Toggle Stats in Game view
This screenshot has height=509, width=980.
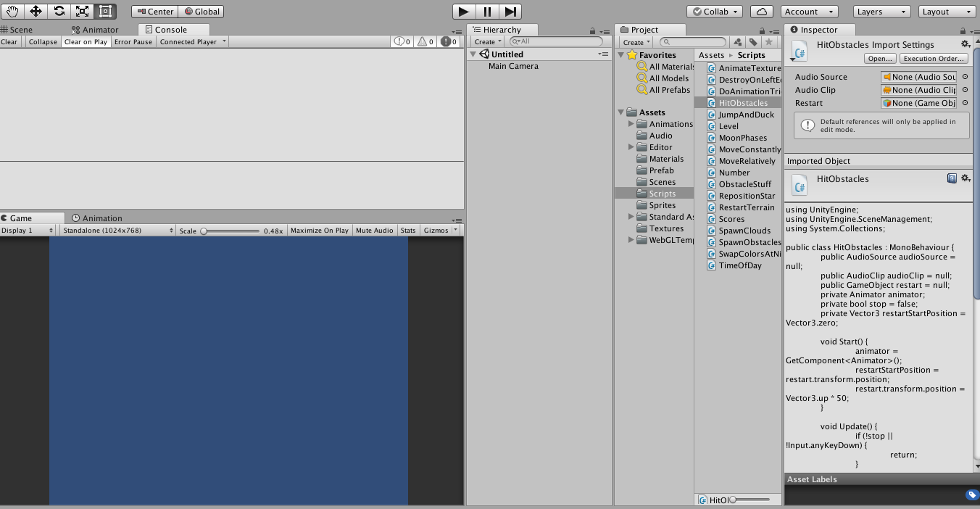[x=408, y=230]
